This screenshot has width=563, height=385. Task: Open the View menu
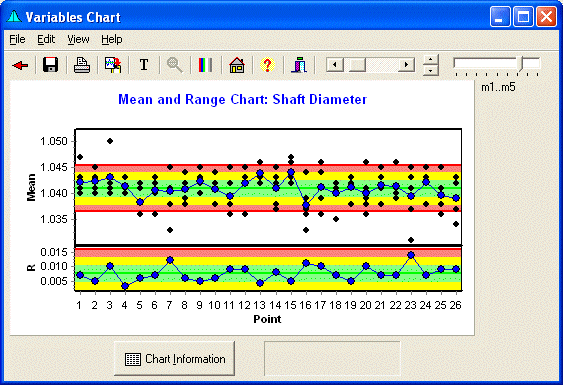[x=78, y=39]
